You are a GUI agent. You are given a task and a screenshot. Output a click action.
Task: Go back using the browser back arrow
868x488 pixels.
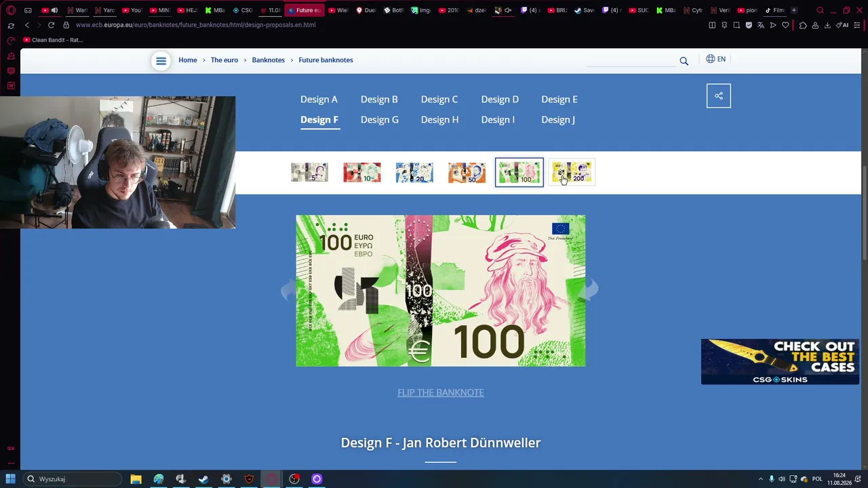tap(27, 25)
